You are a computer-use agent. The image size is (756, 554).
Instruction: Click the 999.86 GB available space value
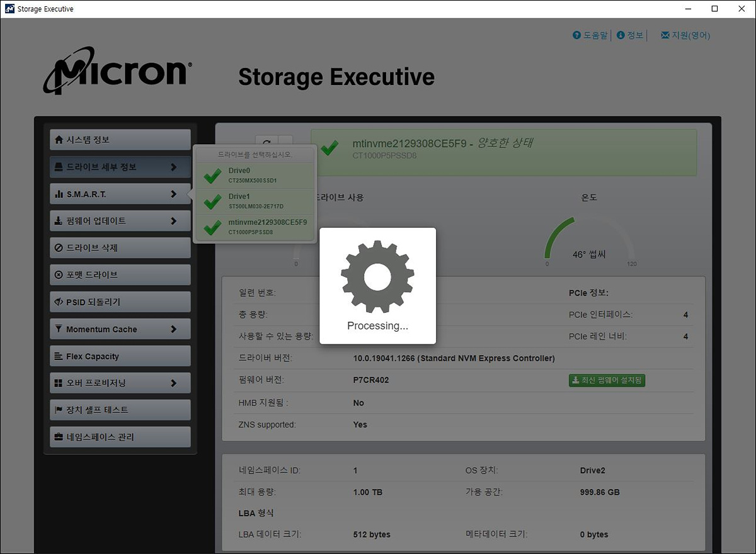(600, 492)
